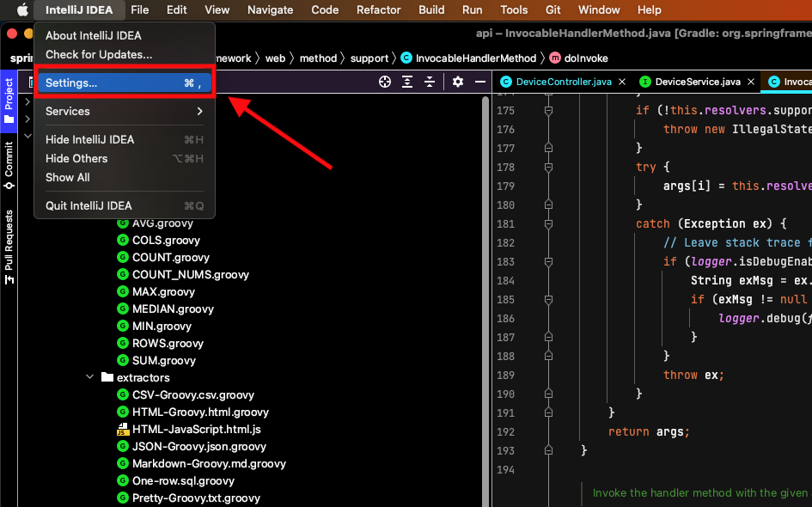Click the method breadcrumb
Viewport: 812px width, 507px height.
pos(318,58)
